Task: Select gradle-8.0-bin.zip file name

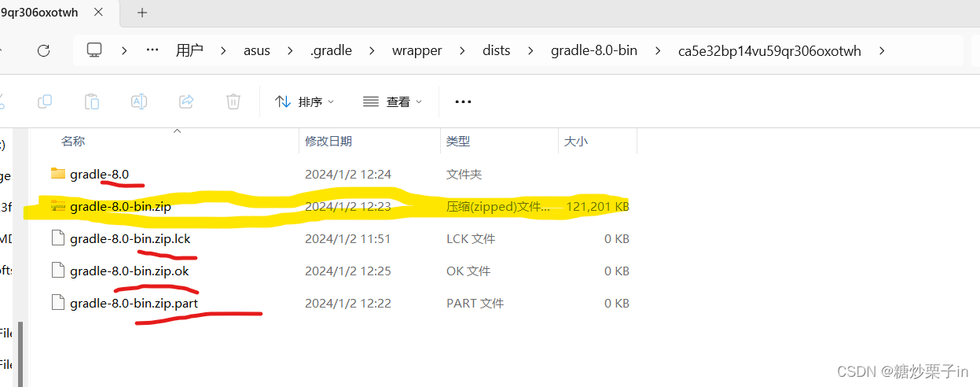Action: [120, 206]
